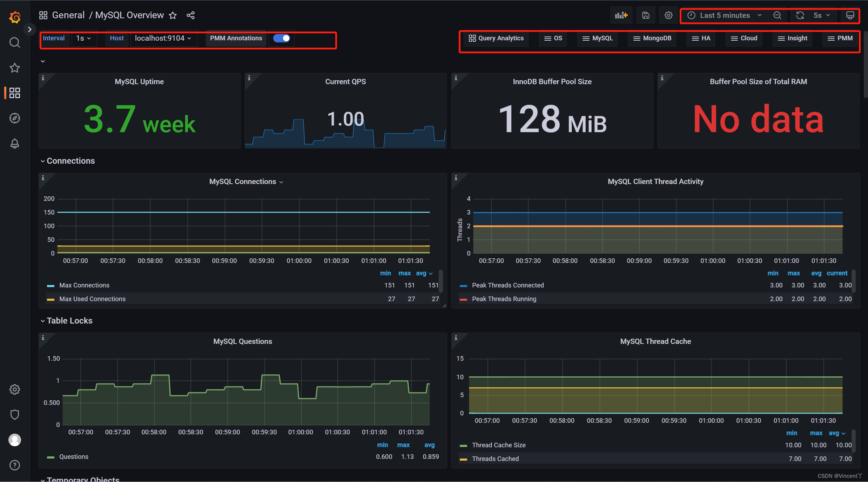Share the dashboard via share icon
This screenshot has height=482, width=868.
[190, 15]
